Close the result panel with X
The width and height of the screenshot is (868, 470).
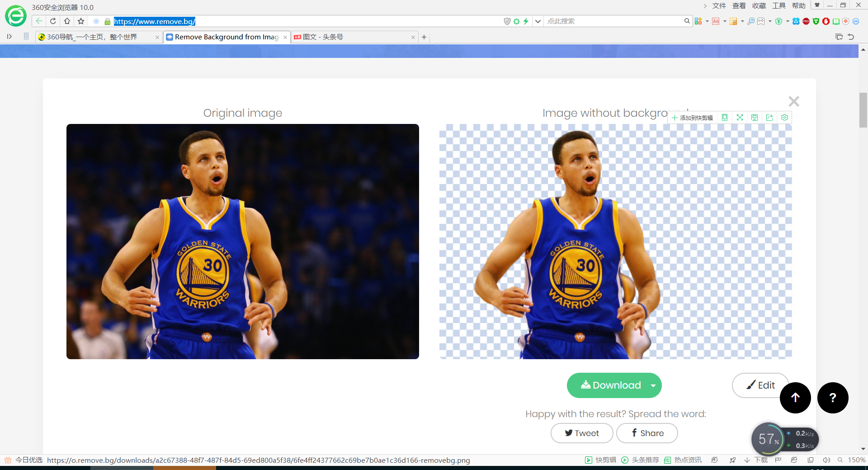click(x=794, y=101)
